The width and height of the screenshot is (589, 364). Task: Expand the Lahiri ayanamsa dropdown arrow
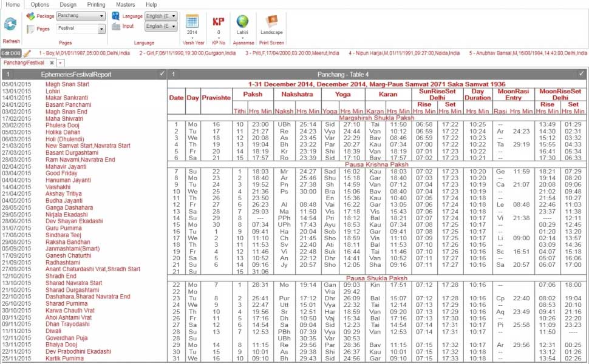coord(242,38)
